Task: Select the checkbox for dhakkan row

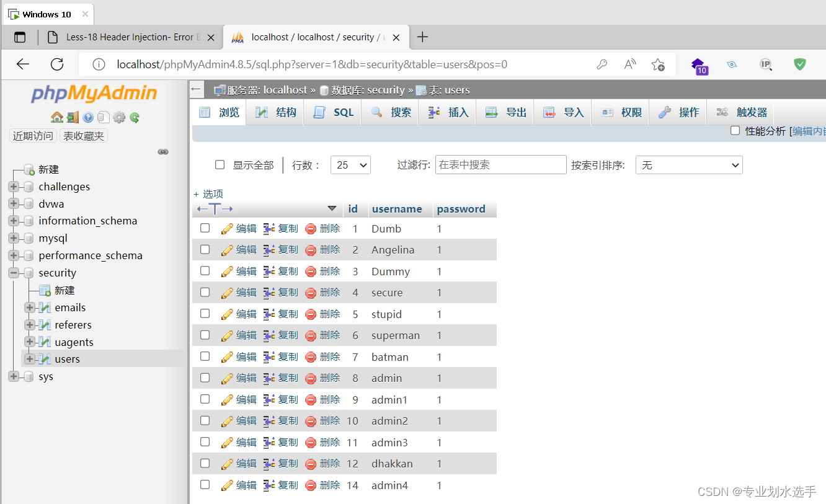Action: [x=205, y=463]
